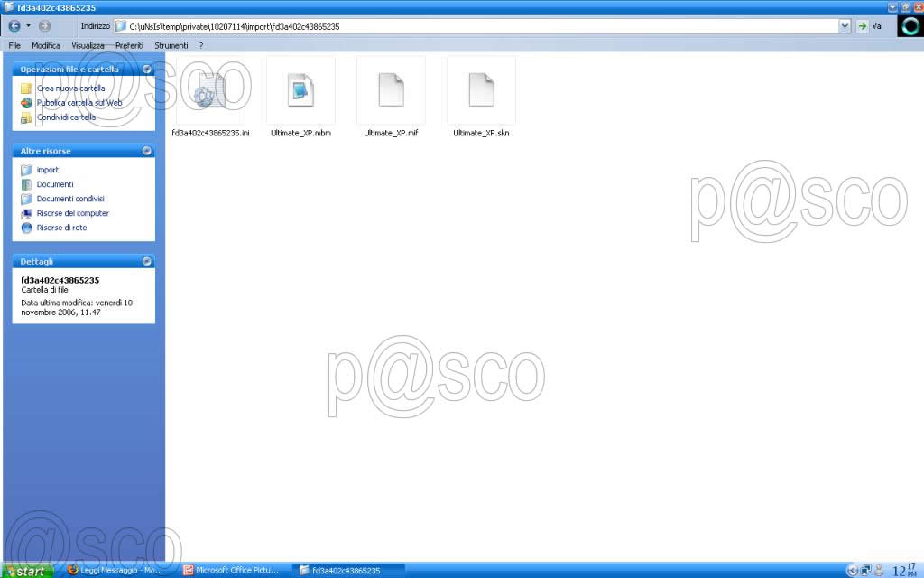Click the folder icon in the title bar

[9, 7]
